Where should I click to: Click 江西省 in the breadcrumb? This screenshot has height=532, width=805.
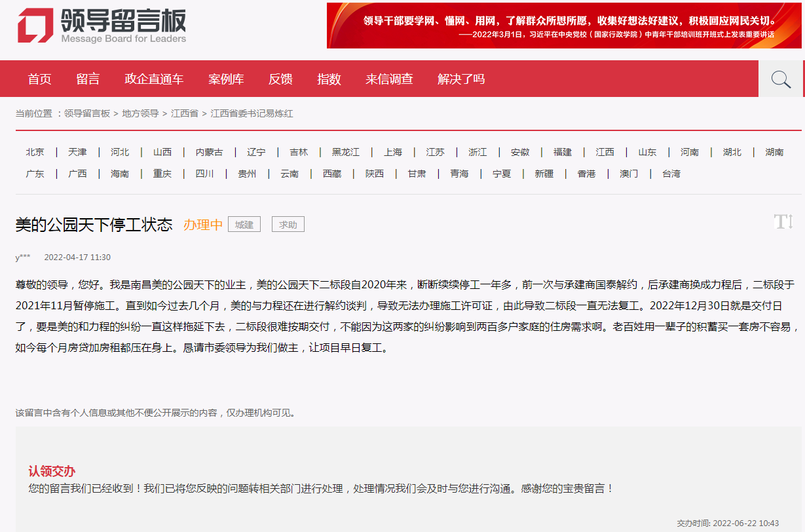(185, 113)
